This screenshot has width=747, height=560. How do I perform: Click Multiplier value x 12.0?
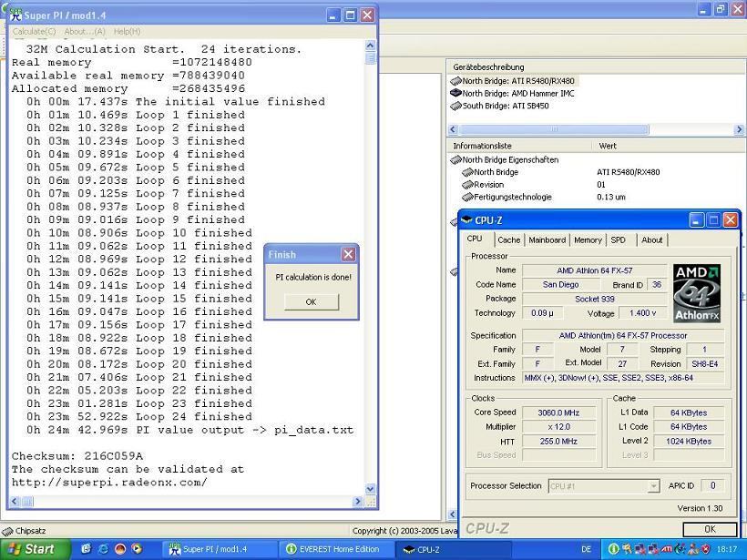click(558, 427)
